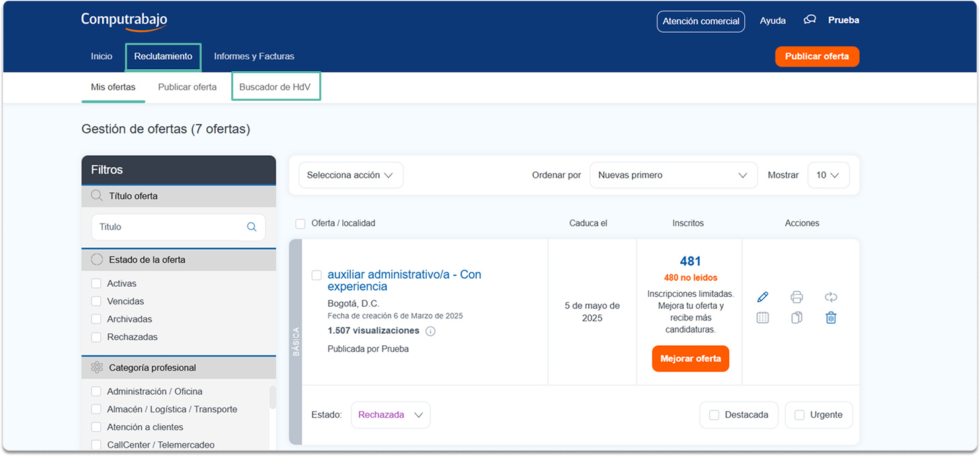Enable the Destacada checkbox
980x456 pixels.
pyautogui.click(x=714, y=415)
